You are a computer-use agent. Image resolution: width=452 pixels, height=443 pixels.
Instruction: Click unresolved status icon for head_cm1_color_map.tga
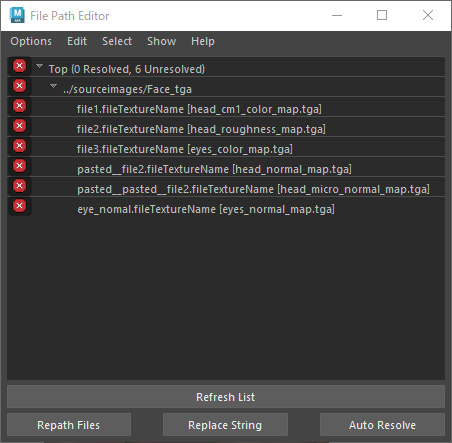click(19, 106)
